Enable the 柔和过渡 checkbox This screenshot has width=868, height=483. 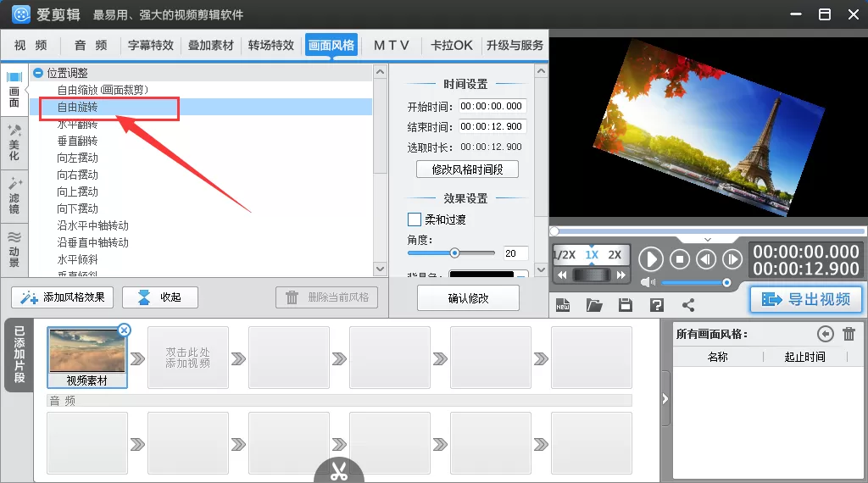tap(414, 219)
